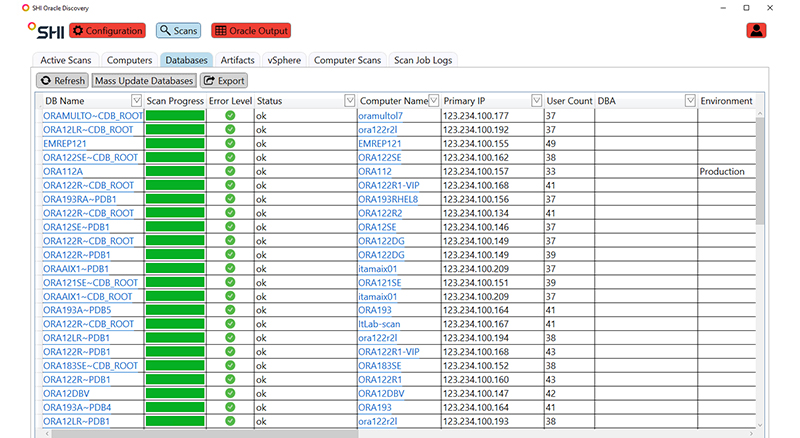Open the ORA112A database link
The width and height of the screenshot is (800, 438).
(63, 171)
